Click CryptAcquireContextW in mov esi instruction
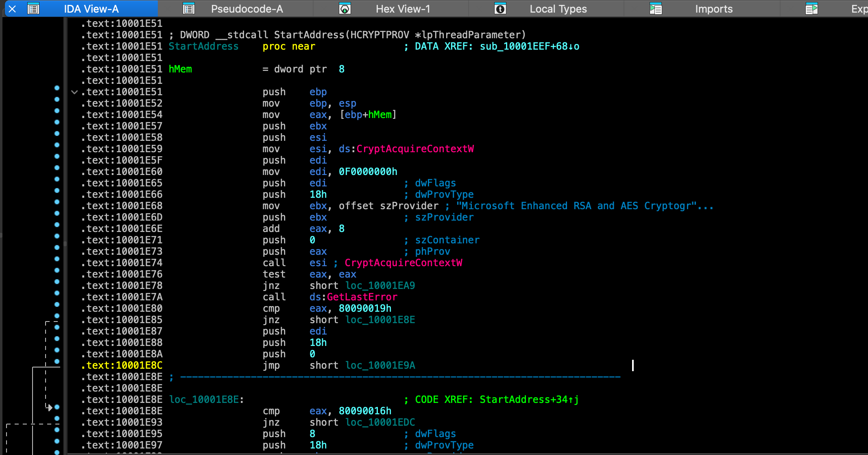Viewport: 868px width, 455px height. tap(415, 149)
